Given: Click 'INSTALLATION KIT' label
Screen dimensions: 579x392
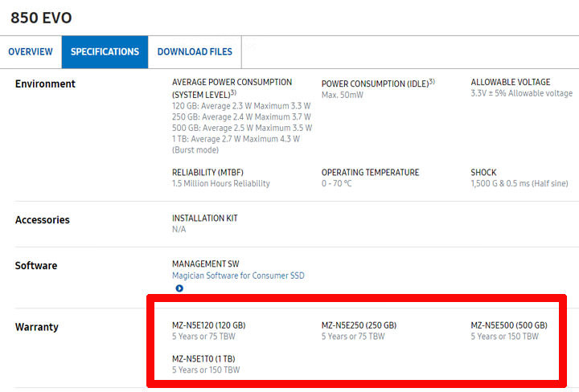Looking at the screenshot, I should 204,218.
